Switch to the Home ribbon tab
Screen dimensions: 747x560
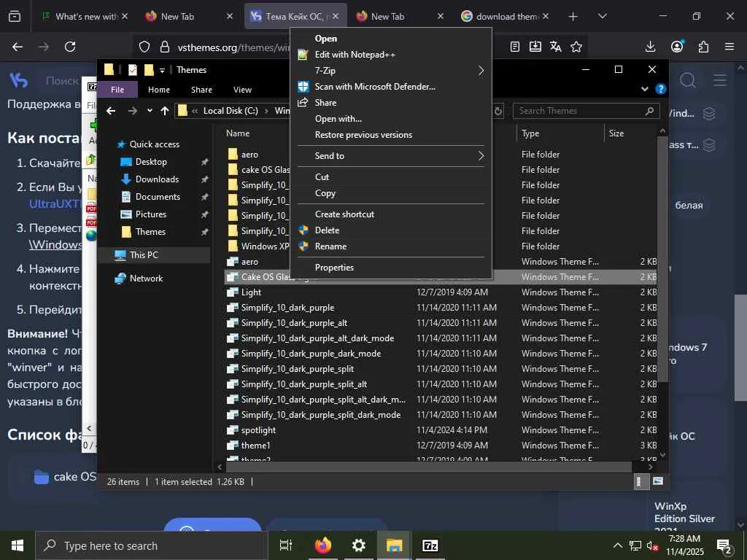tap(158, 90)
